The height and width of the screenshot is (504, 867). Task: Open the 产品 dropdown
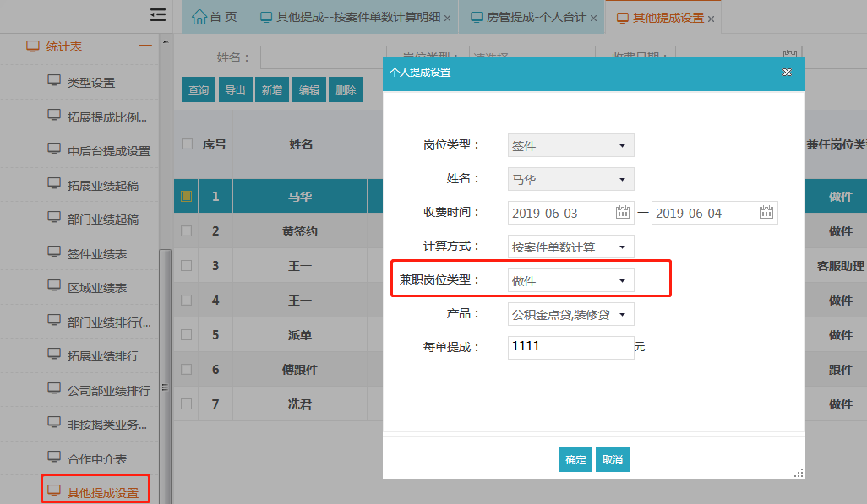(570, 314)
